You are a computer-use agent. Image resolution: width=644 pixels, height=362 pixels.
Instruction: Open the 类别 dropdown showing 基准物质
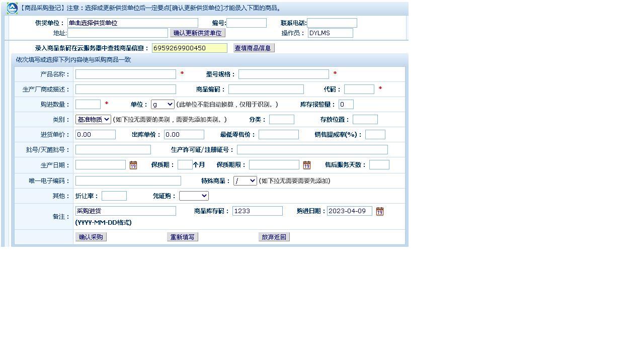click(93, 119)
